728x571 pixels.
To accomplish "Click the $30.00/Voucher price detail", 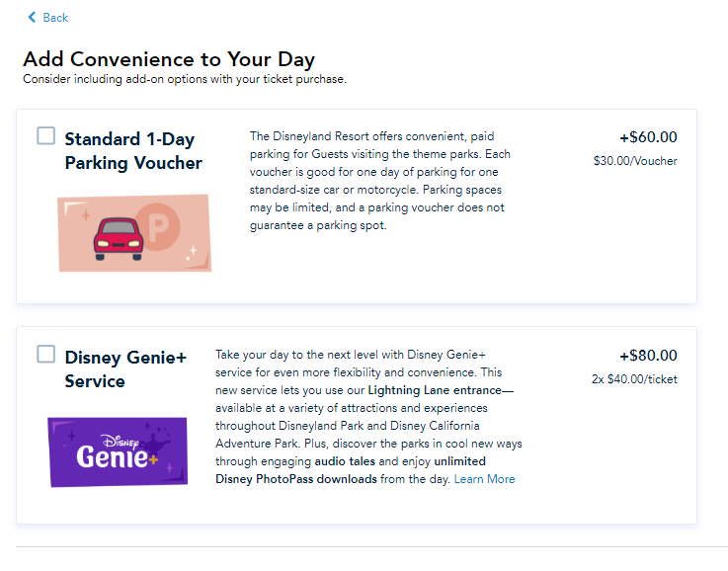I will tap(635, 161).
